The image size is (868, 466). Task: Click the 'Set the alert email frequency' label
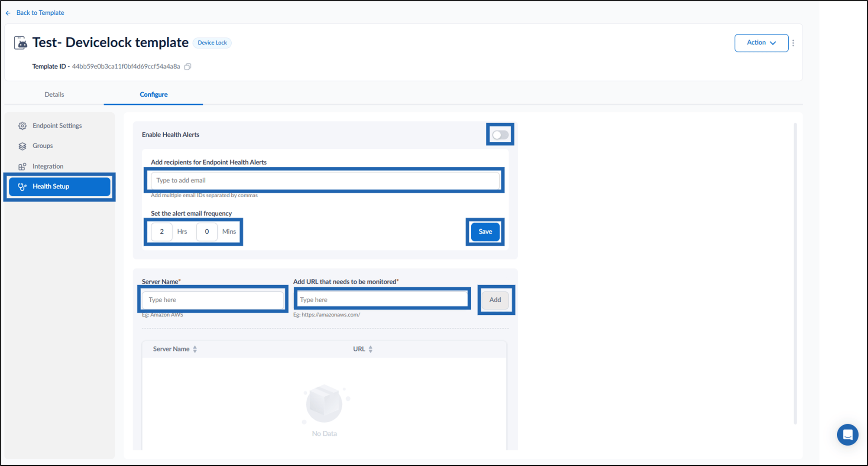191,214
